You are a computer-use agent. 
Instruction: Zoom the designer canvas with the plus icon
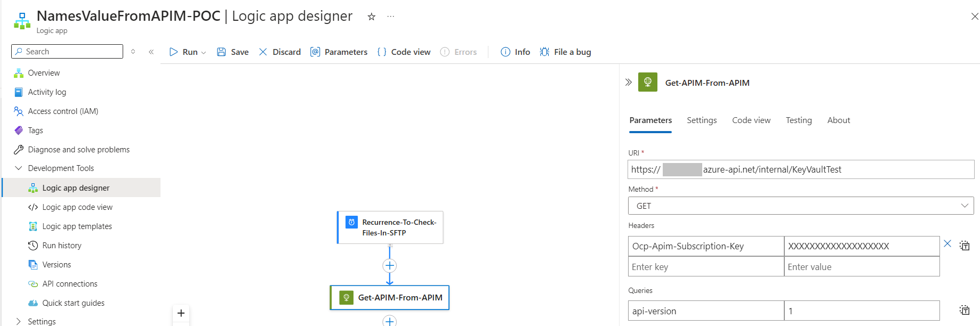[x=181, y=313]
